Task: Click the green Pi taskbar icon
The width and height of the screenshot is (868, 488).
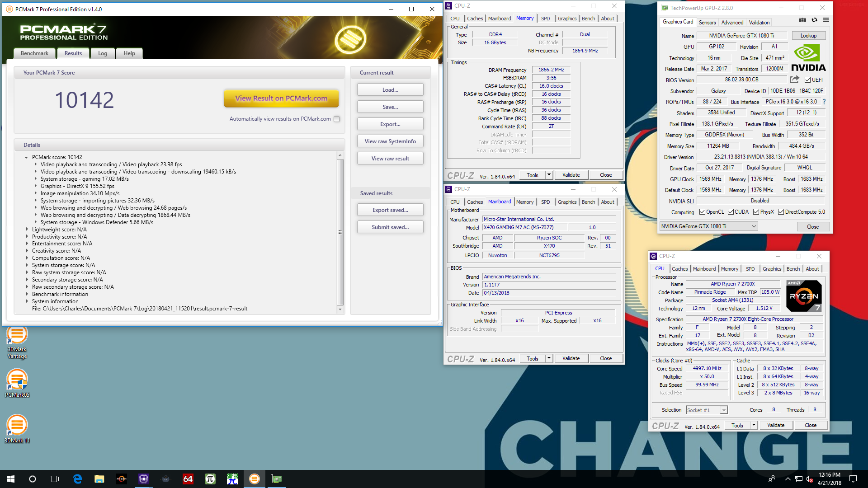Action: pos(210,479)
